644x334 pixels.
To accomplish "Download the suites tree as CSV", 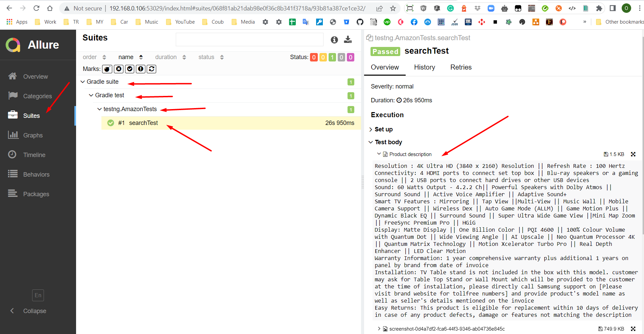I will point(348,40).
